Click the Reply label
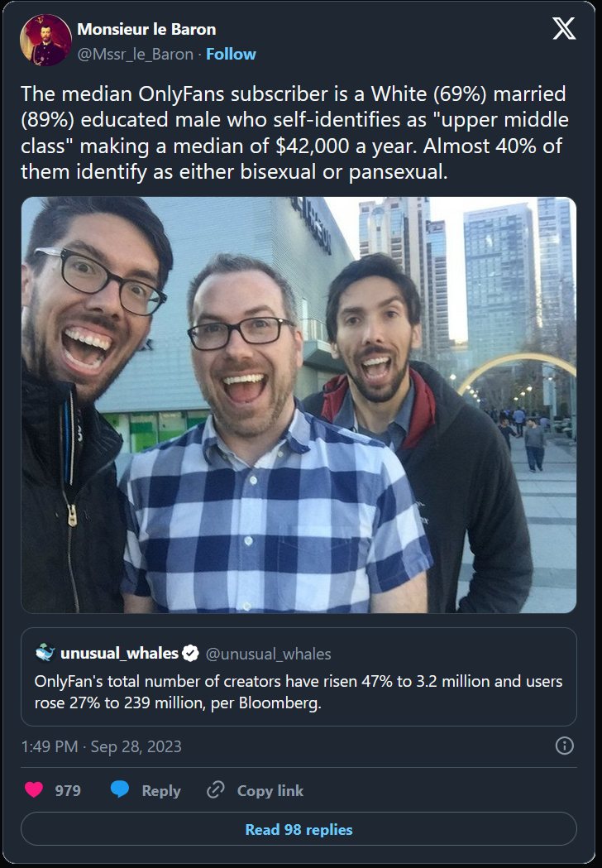Viewport: 602px width, 868px height. pyautogui.click(x=161, y=790)
